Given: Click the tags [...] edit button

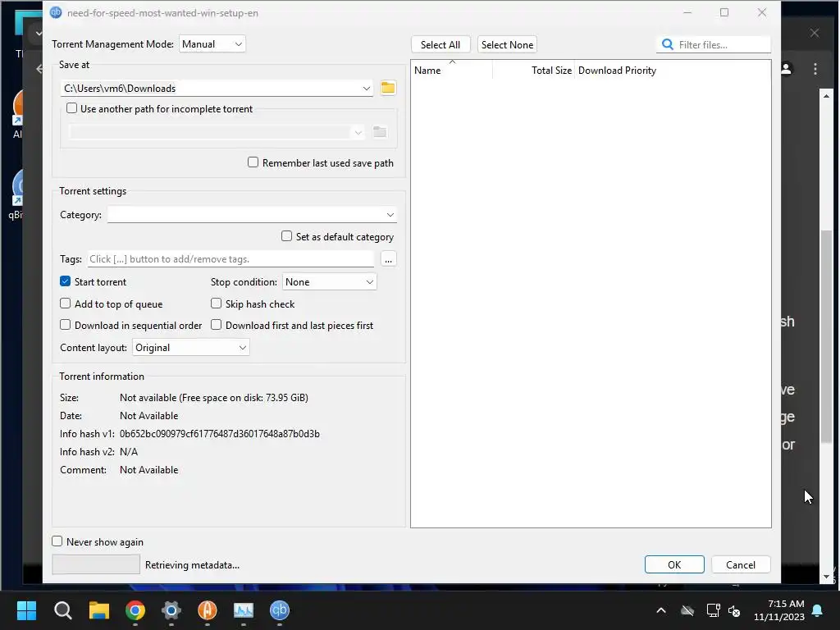Looking at the screenshot, I should [x=388, y=259].
